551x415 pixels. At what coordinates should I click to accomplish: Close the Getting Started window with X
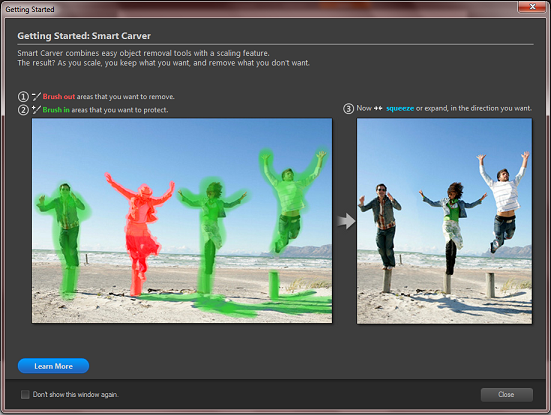click(532, 6)
